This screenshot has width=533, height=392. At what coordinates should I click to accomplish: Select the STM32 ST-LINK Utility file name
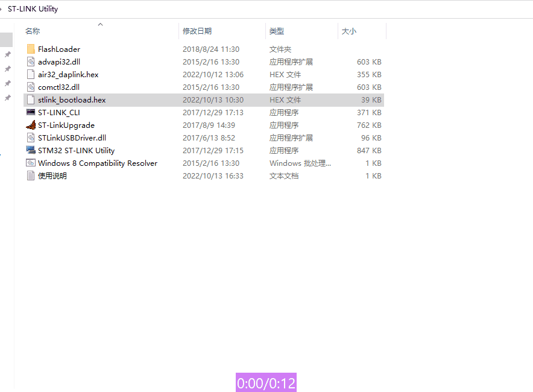click(x=76, y=151)
